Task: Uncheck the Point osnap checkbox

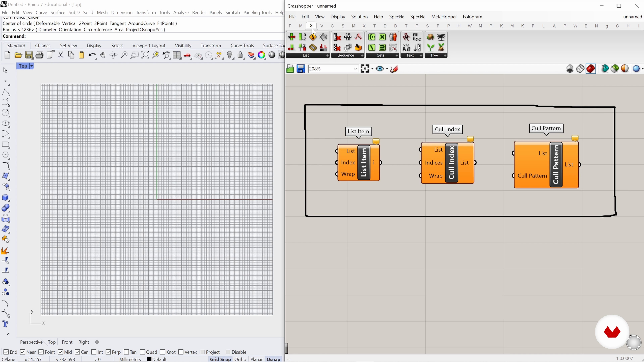Action: click(x=41, y=352)
